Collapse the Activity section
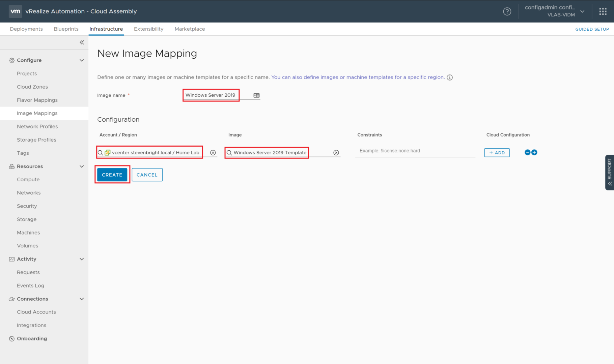 point(82,259)
